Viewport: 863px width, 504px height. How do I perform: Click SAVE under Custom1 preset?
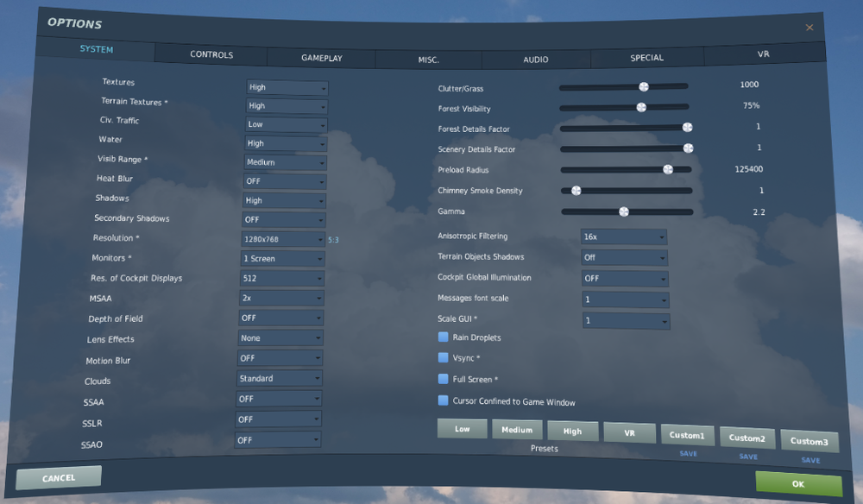coord(688,453)
